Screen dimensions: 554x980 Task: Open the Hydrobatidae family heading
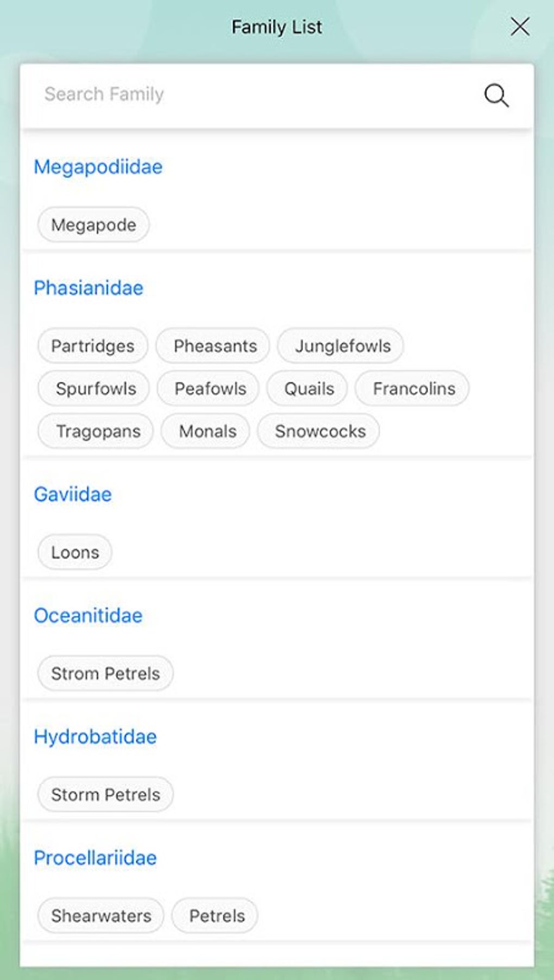pos(95,736)
